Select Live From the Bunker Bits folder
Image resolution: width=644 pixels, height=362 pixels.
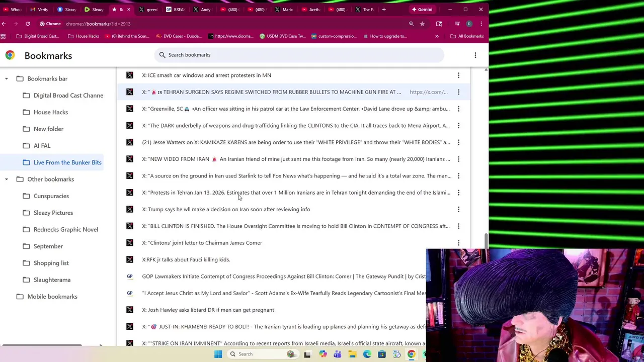point(62,162)
